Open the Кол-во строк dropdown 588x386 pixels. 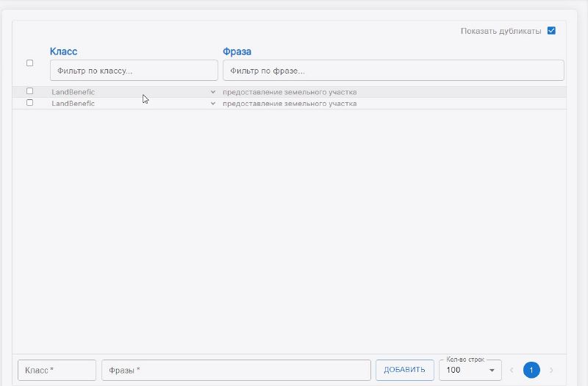470,370
